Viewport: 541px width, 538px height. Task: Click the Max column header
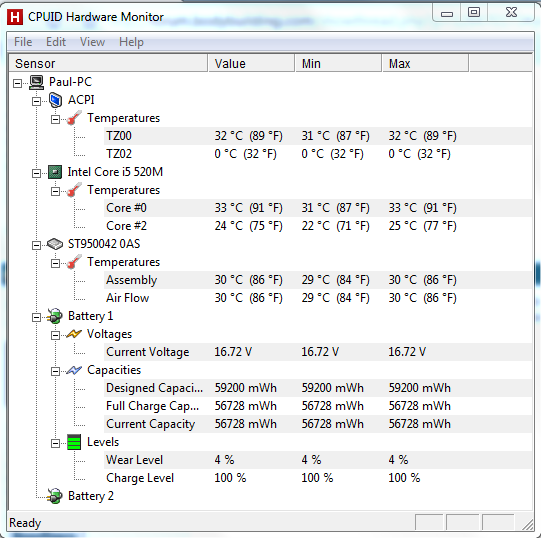425,63
